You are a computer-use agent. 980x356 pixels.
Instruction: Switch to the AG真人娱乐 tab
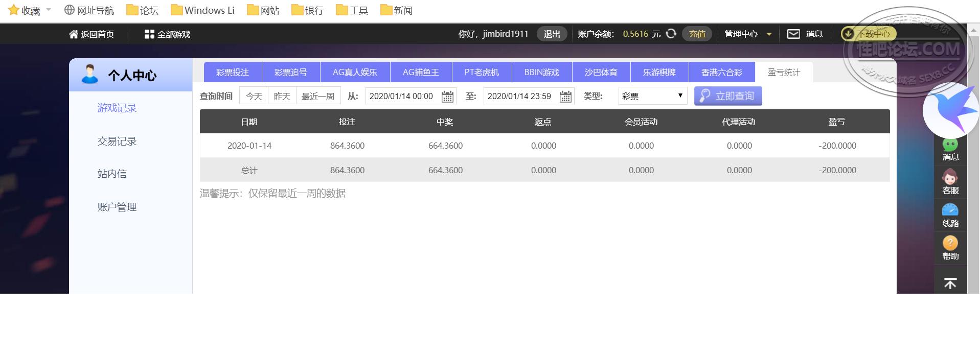coord(355,72)
